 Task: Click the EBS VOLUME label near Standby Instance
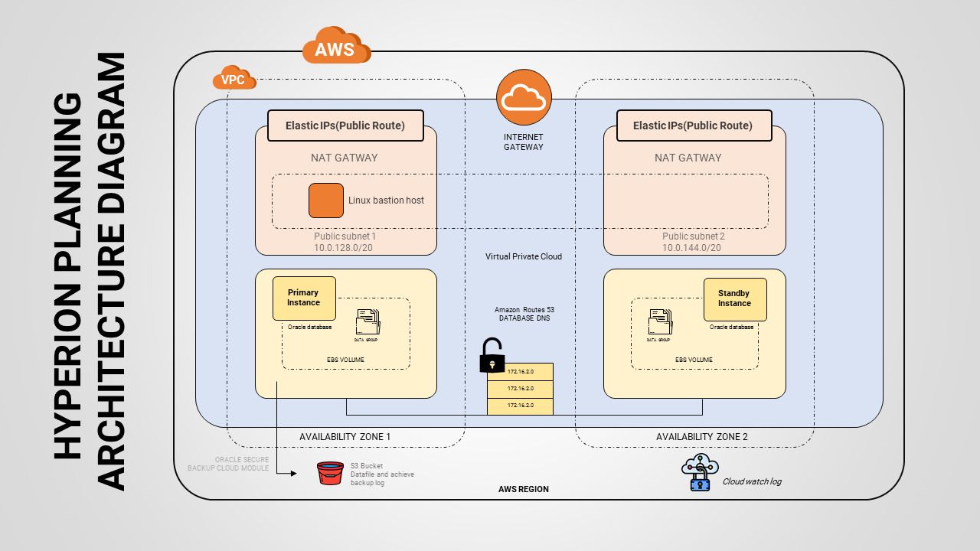694,360
